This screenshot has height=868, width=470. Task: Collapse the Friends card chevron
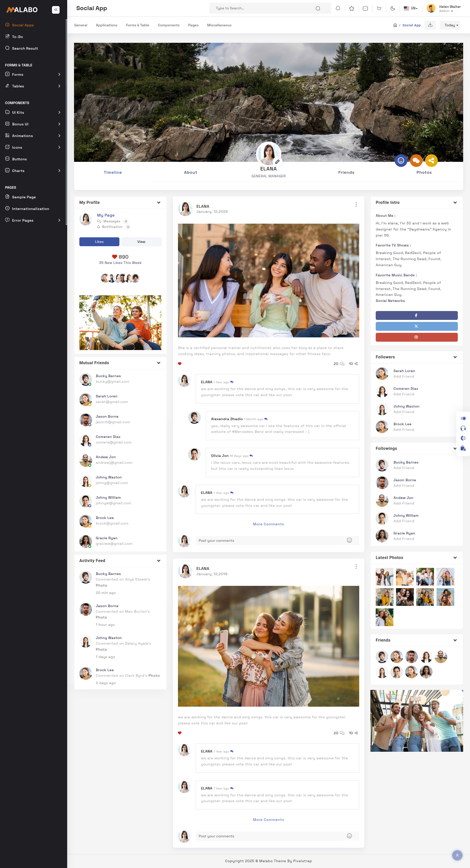(x=455, y=640)
